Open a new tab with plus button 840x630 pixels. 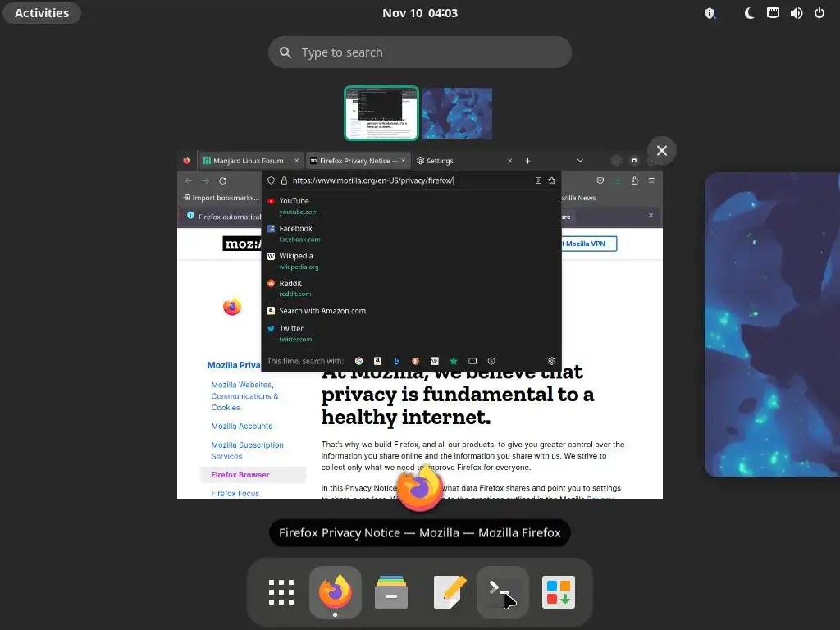click(x=527, y=161)
